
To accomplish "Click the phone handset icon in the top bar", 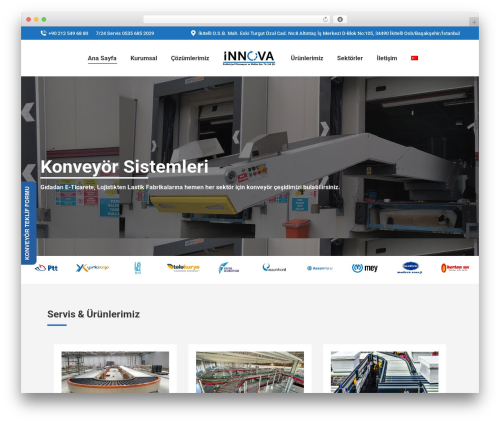I will point(43,33).
